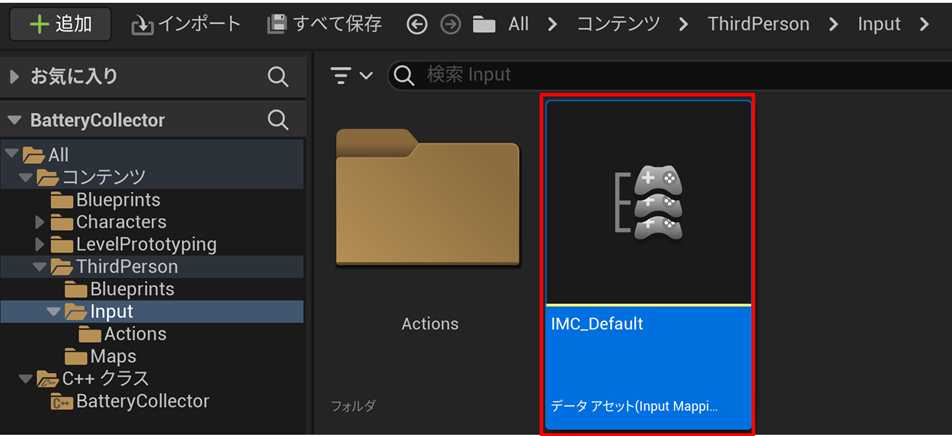
Task: Search icon in BatteryCollector panel
Action: click(x=278, y=120)
